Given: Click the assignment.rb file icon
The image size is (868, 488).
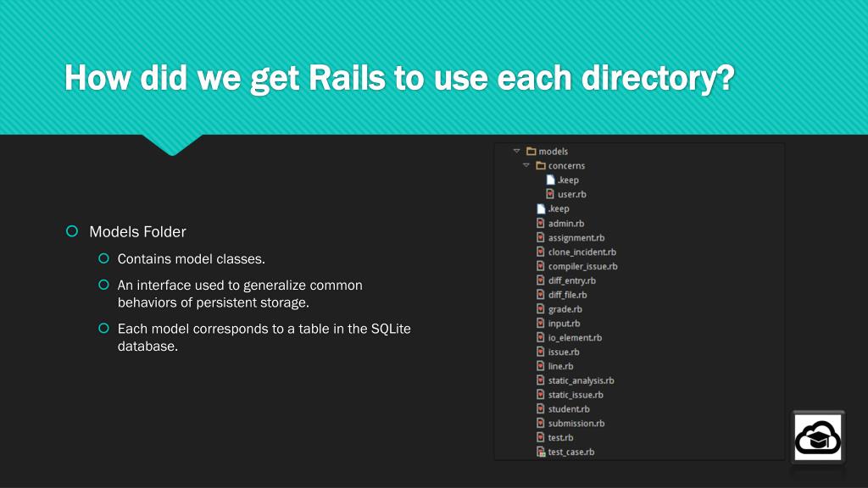Looking at the screenshot, I should click(541, 237).
